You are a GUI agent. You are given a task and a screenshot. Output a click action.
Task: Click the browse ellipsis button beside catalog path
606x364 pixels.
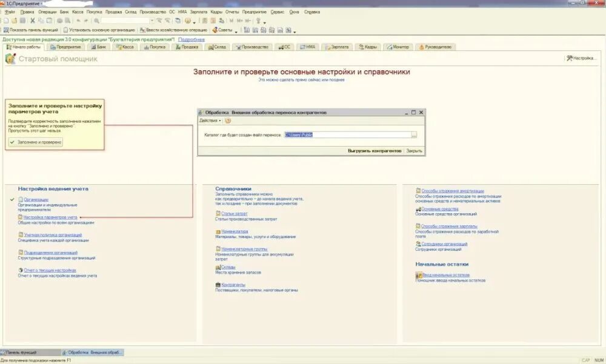tap(414, 135)
